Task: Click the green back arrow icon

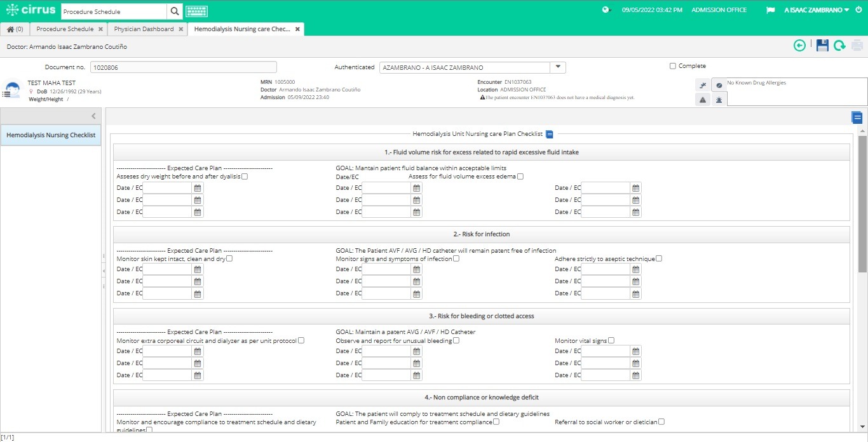Action: 799,45
